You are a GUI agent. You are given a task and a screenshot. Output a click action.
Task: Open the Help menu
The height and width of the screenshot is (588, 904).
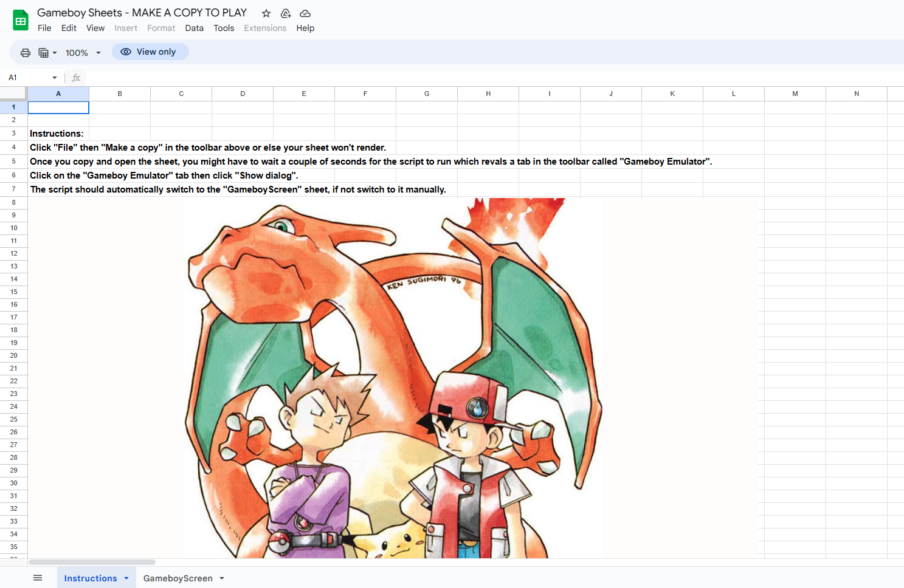pyautogui.click(x=305, y=28)
